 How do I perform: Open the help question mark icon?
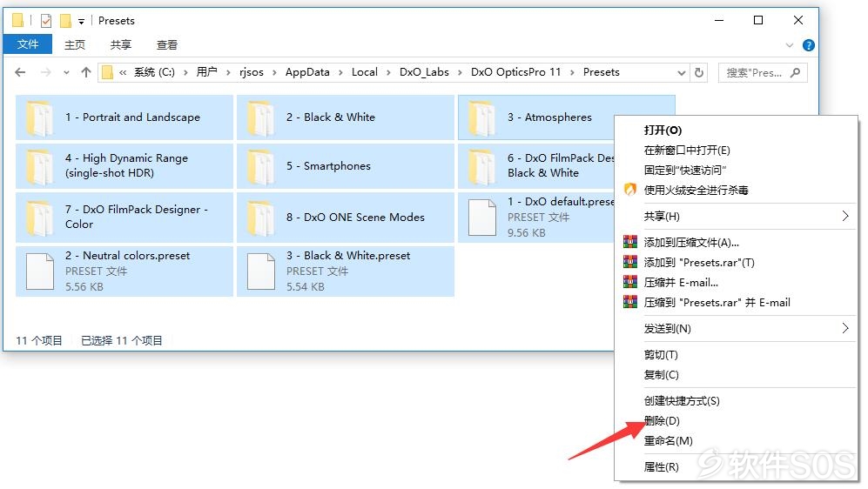coord(808,45)
